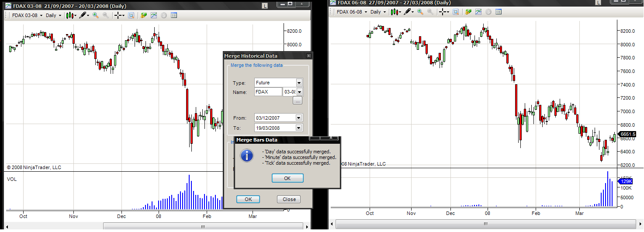Expand FDAX 03-08 instrument dropdown
The image size is (644, 232).
(x=41, y=16)
